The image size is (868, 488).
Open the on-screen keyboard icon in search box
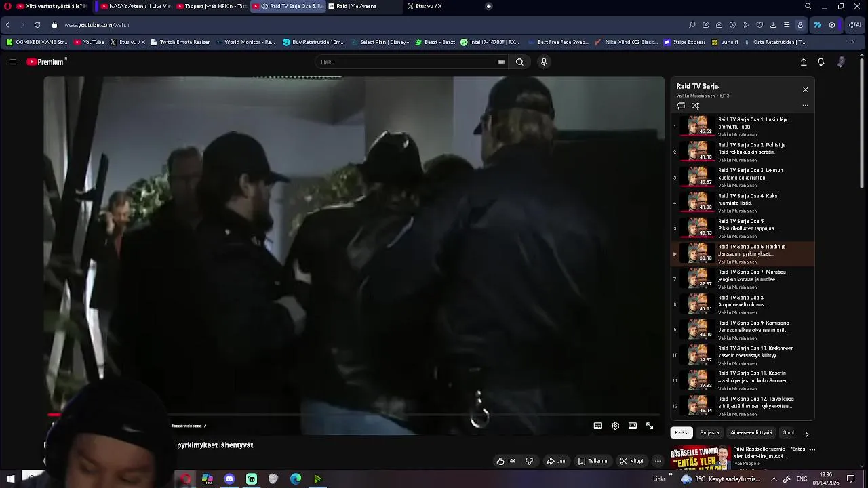tap(501, 62)
